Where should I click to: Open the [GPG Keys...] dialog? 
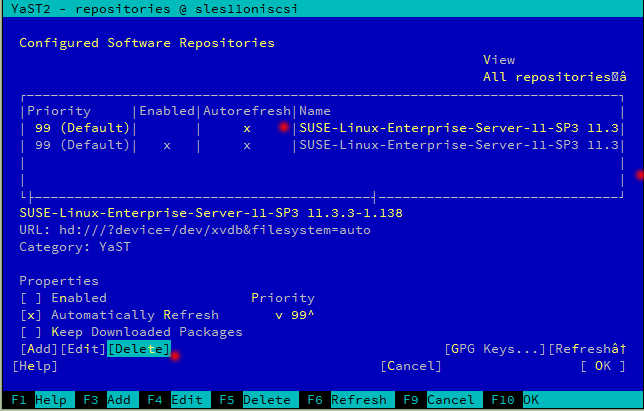(495, 349)
